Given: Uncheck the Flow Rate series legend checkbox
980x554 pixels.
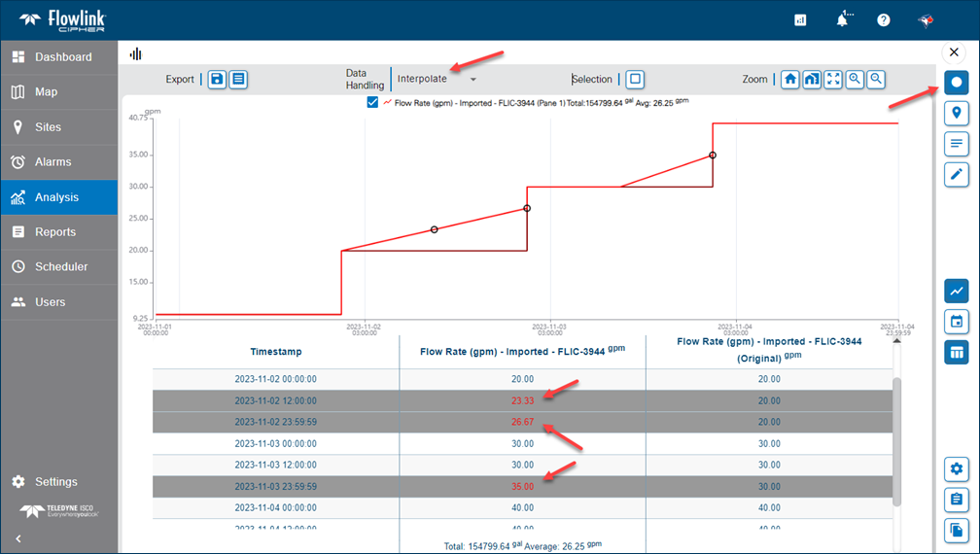Looking at the screenshot, I should pos(373,102).
